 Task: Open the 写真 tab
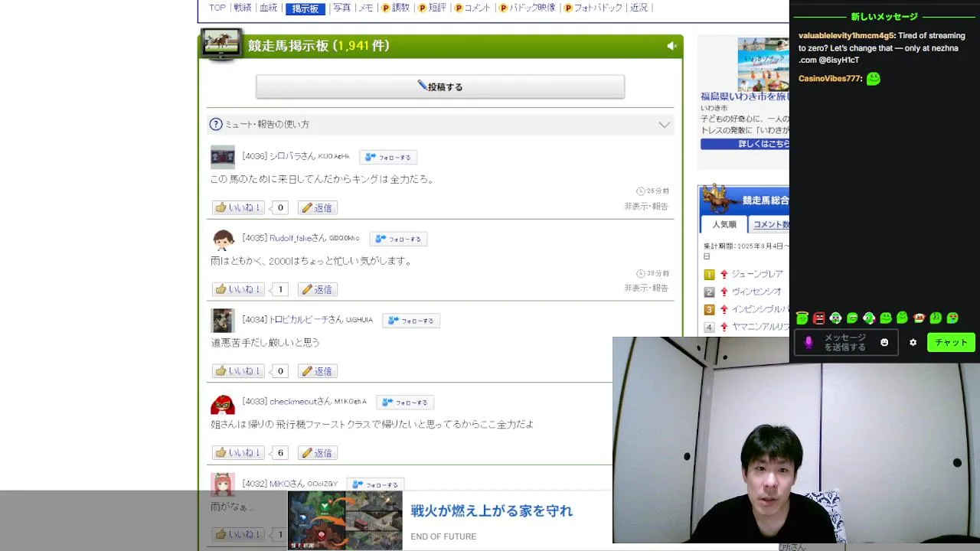click(x=341, y=8)
